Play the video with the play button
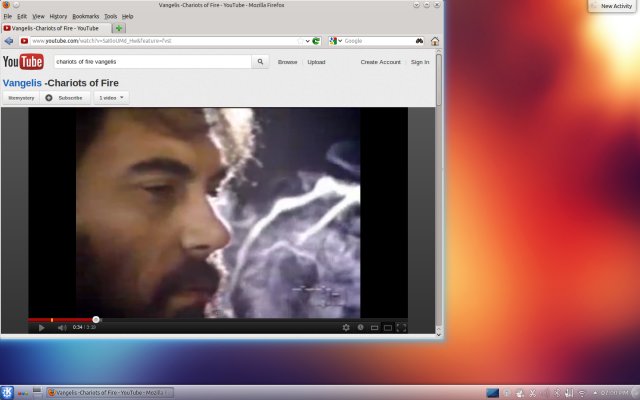Viewport: 640px width, 400px height. [x=41, y=327]
